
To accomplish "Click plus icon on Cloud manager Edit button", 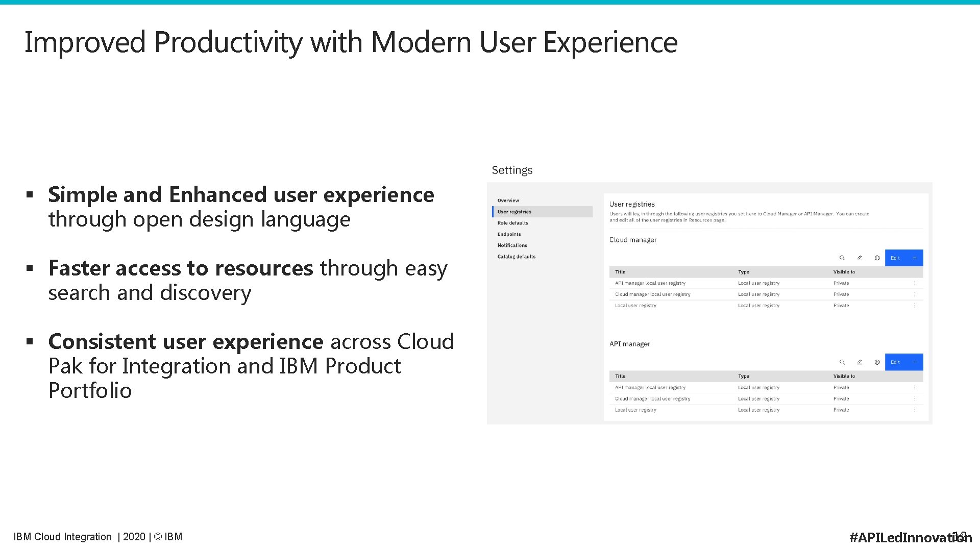I will pyautogui.click(x=915, y=258).
